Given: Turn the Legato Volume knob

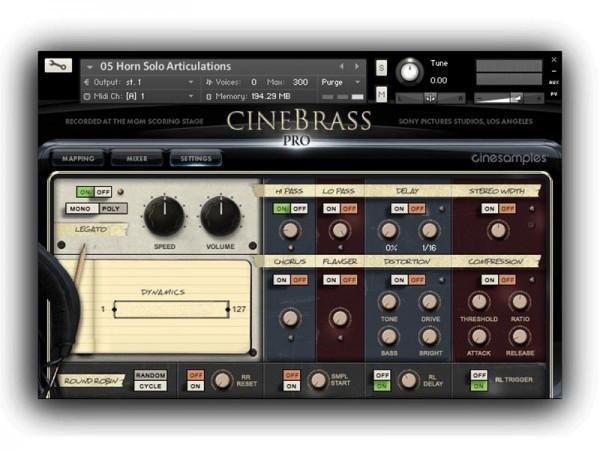Looking at the screenshot, I should tap(220, 216).
